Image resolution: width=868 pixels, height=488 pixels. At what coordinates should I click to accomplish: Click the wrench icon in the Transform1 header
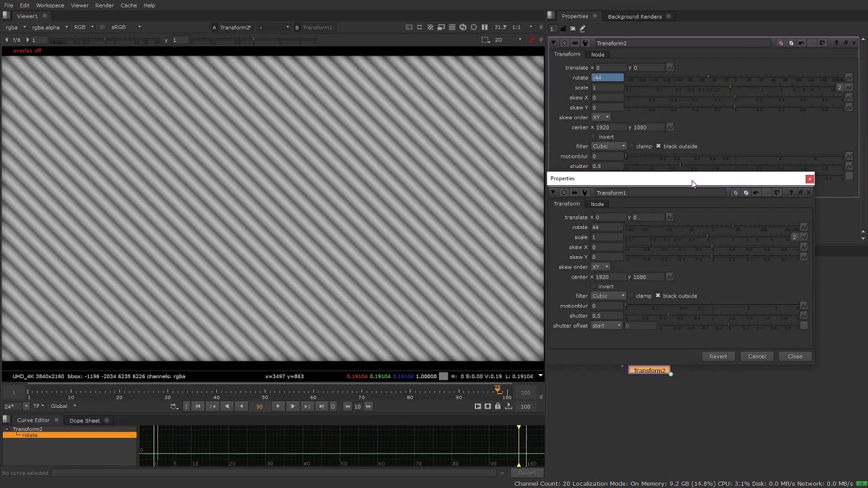[585, 192]
